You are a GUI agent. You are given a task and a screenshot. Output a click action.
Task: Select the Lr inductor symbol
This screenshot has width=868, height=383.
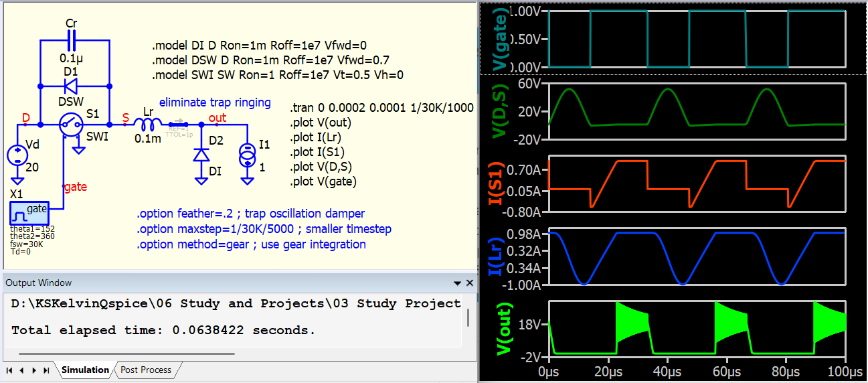(147, 125)
